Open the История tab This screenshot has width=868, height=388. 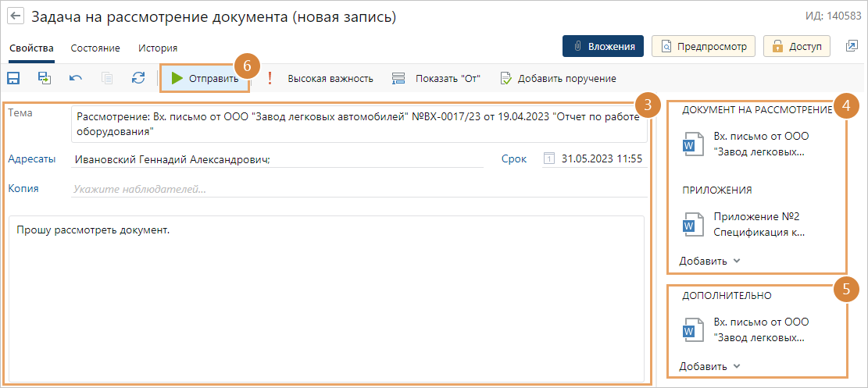(158, 48)
